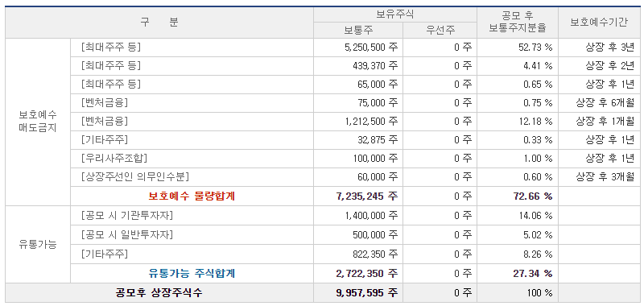Click the bold 72.66 % subtotal

533,196
